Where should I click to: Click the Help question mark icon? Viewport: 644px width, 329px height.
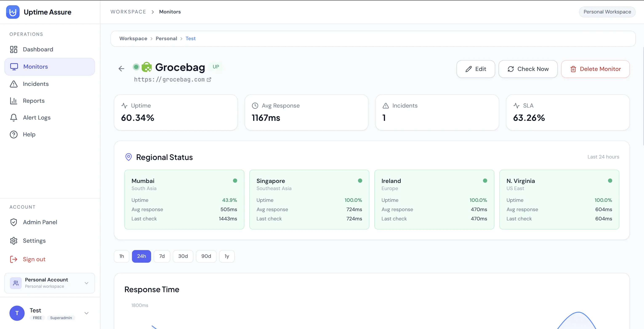(13, 134)
